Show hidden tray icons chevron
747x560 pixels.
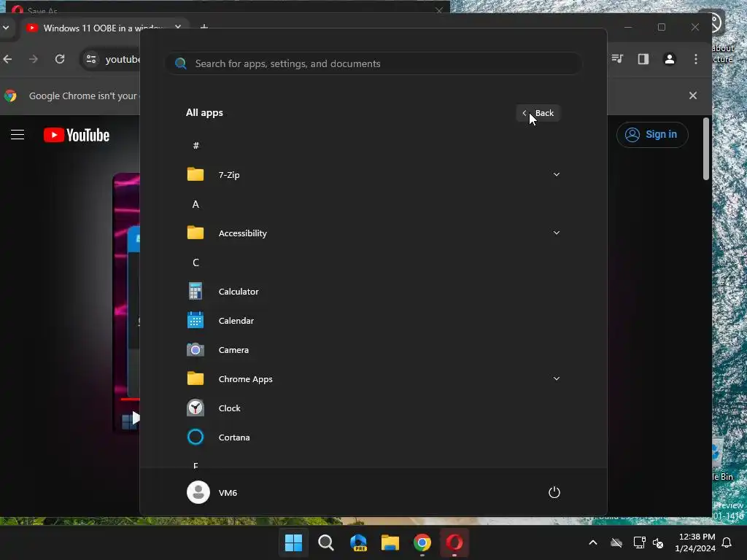click(593, 542)
